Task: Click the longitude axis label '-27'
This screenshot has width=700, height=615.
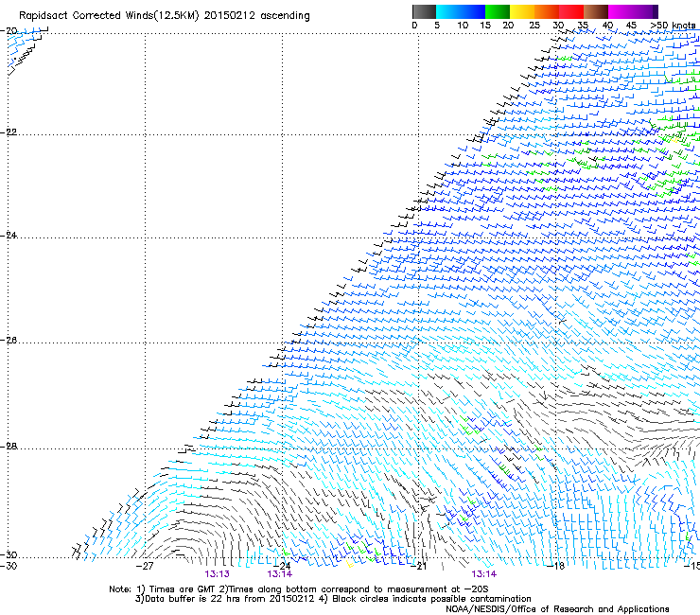Action: 145,566
